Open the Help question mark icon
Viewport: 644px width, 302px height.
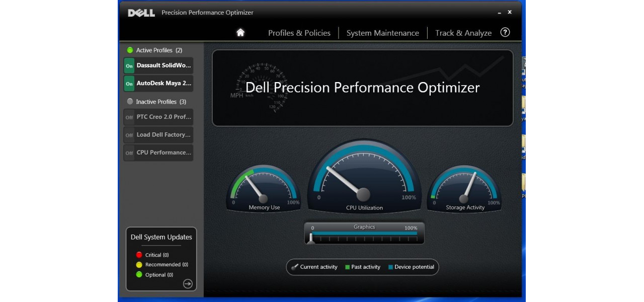click(505, 32)
